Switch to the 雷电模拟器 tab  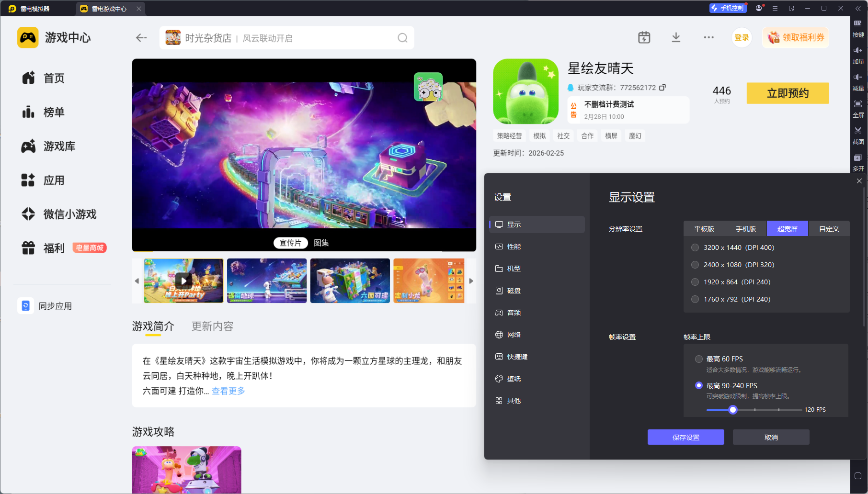click(x=30, y=9)
